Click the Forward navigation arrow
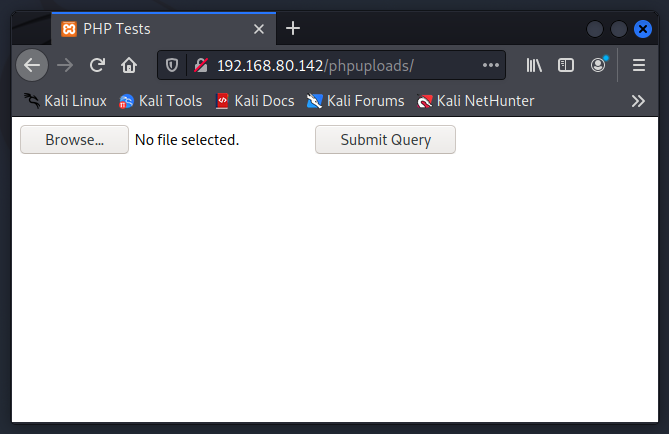 (65, 65)
